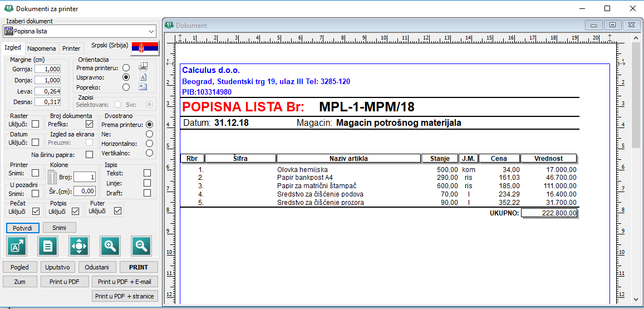Toggle Ispis Tekst checkbox
644x309 pixels.
tap(147, 173)
